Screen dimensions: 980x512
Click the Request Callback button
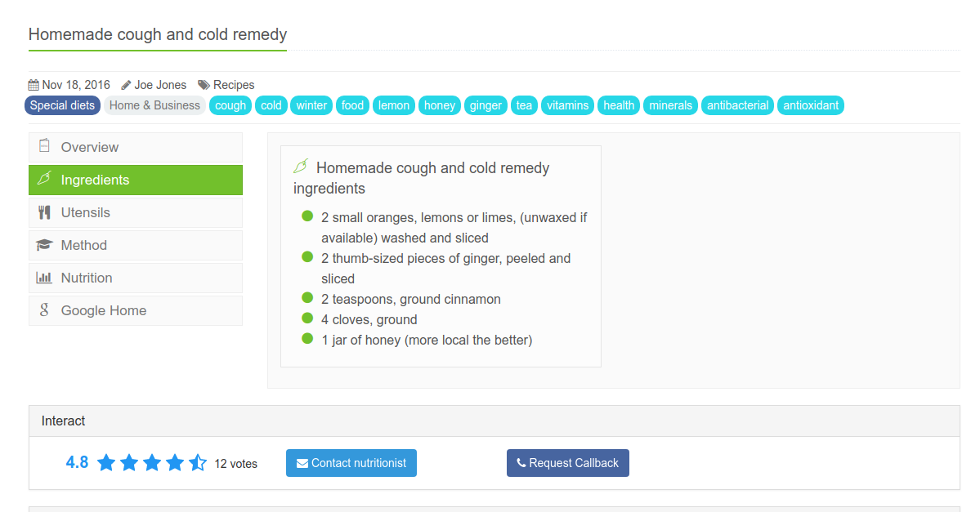click(567, 463)
